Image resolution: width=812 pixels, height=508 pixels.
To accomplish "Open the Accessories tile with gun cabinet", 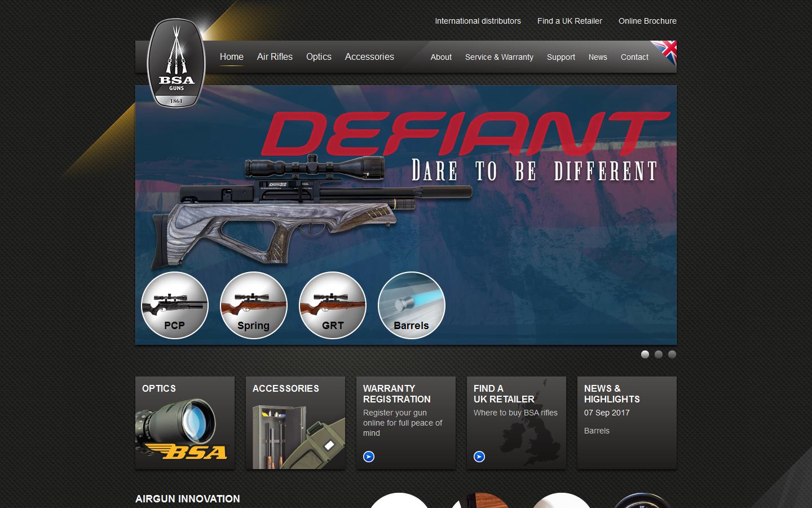I will pos(295,423).
